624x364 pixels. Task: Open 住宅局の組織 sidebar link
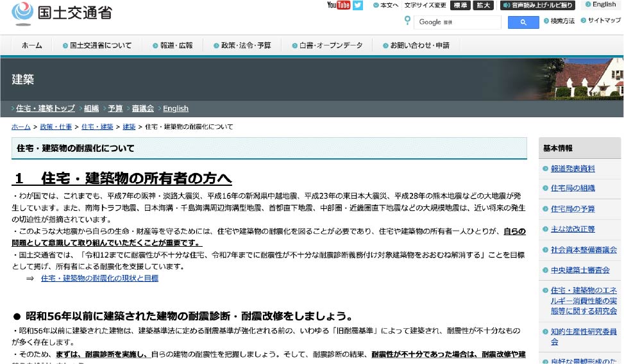point(573,188)
